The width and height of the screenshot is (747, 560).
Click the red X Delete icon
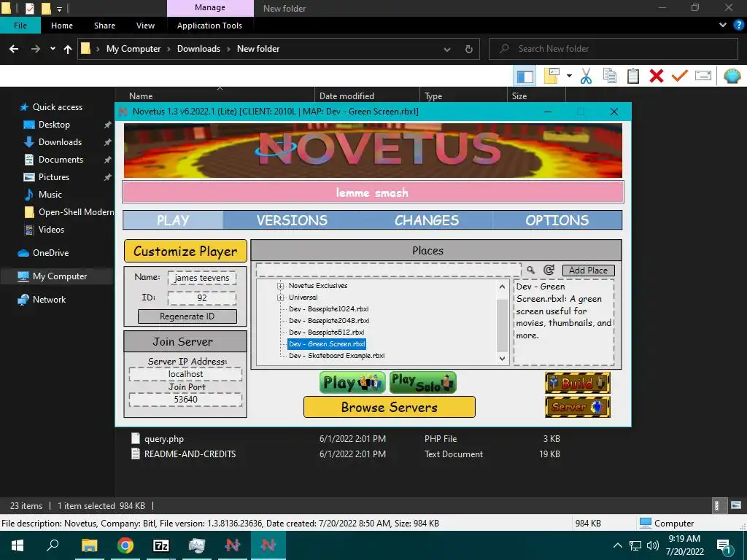pos(656,76)
